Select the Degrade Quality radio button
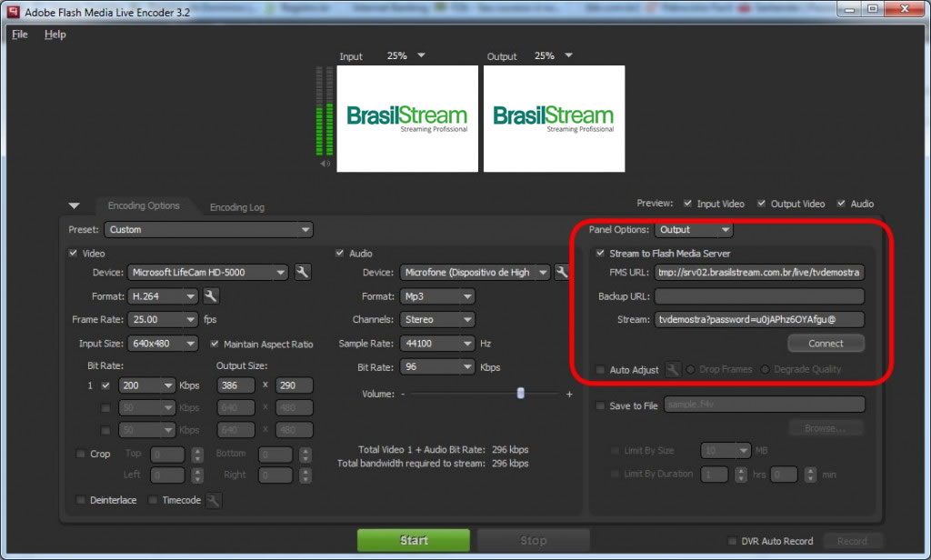This screenshot has width=931, height=560. pyautogui.click(x=766, y=369)
